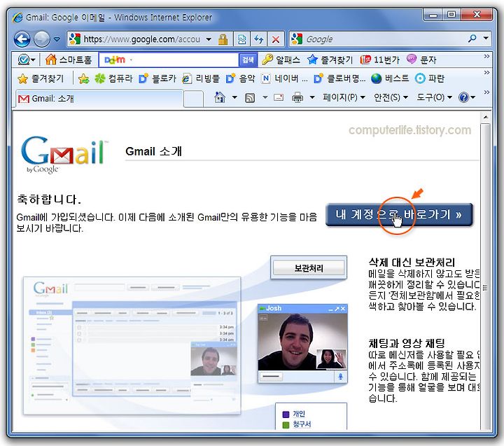Image resolution: width=504 pixels, height=446 pixels.
Task: Click the blue 검색 button
Action: pos(248,60)
